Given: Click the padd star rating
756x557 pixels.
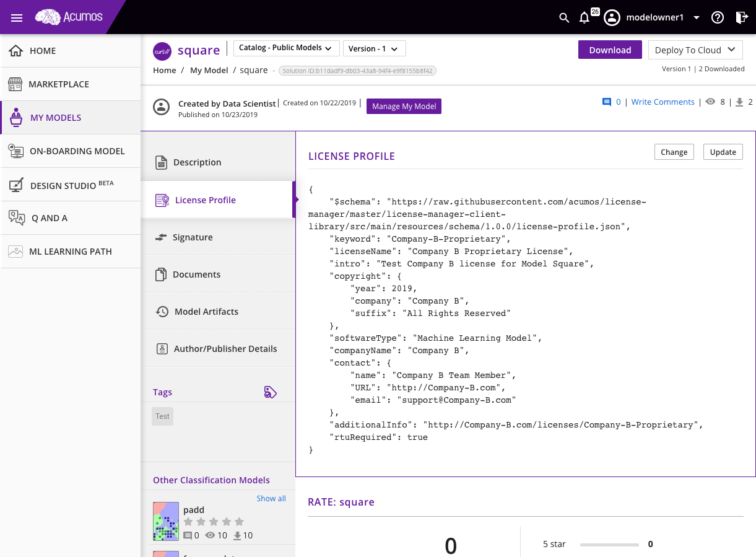Looking at the screenshot, I should point(214,522).
